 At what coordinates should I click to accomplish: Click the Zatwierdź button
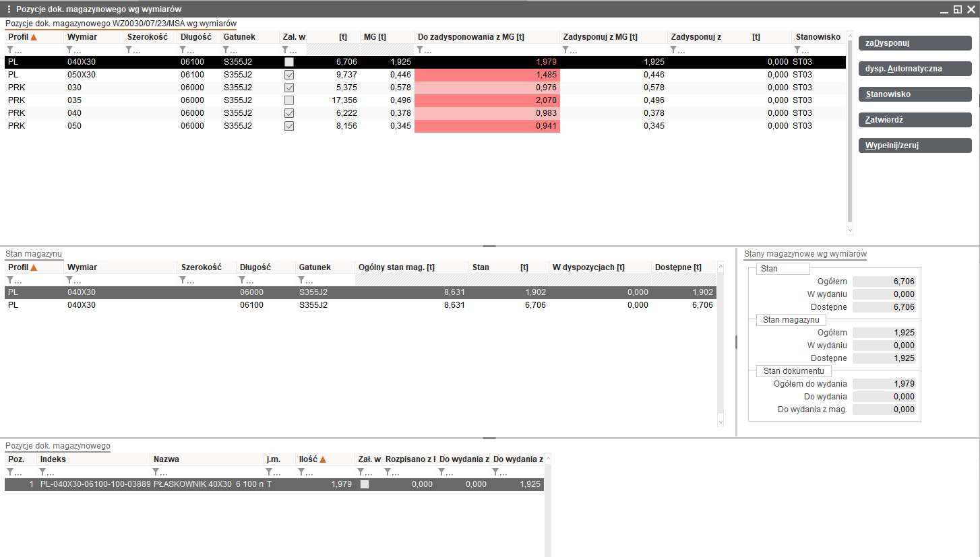[915, 120]
